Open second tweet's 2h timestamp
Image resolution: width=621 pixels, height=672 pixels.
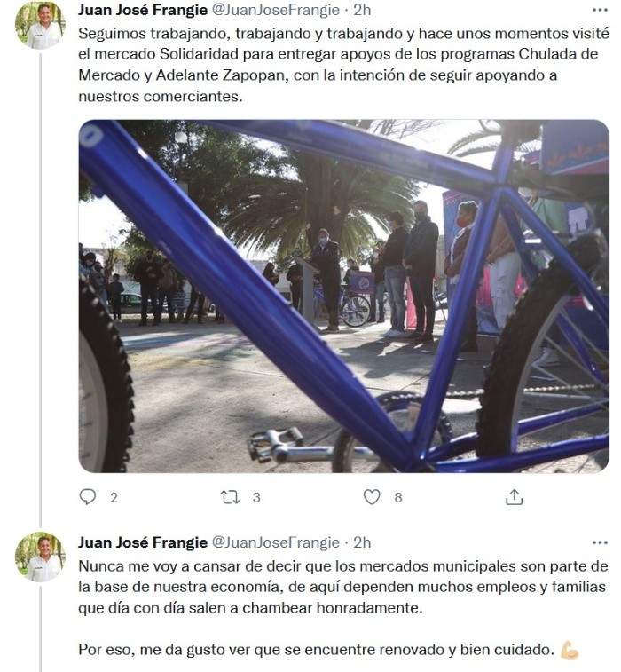(362, 542)
